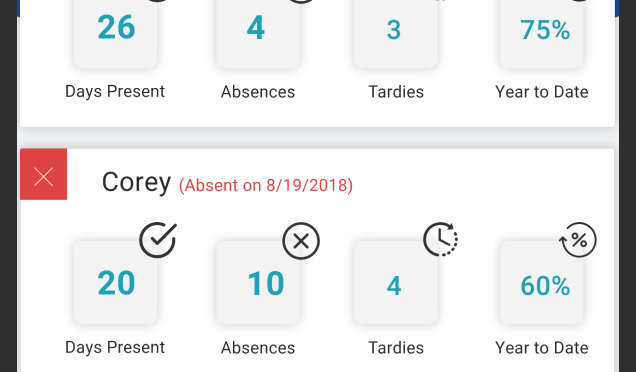Select Corey's 4 Tardies tile
Screen dimensions: 636x372
[396, 283]
